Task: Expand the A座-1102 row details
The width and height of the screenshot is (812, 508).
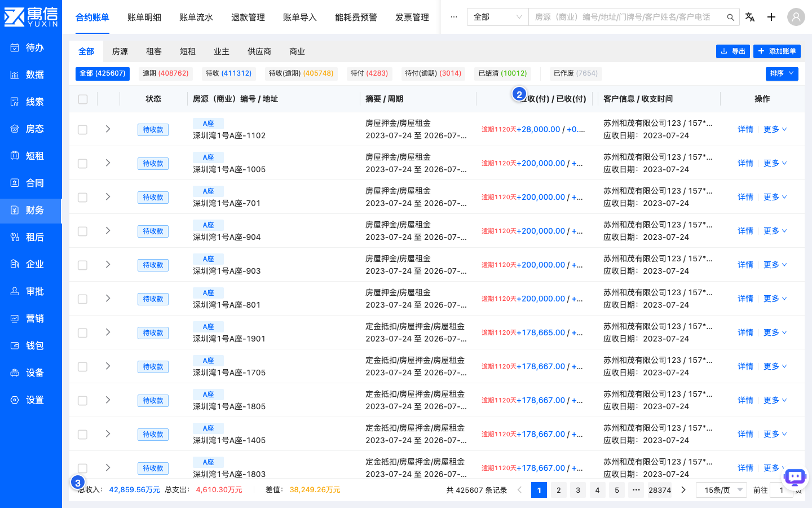Action: click(x=108, y=129)
